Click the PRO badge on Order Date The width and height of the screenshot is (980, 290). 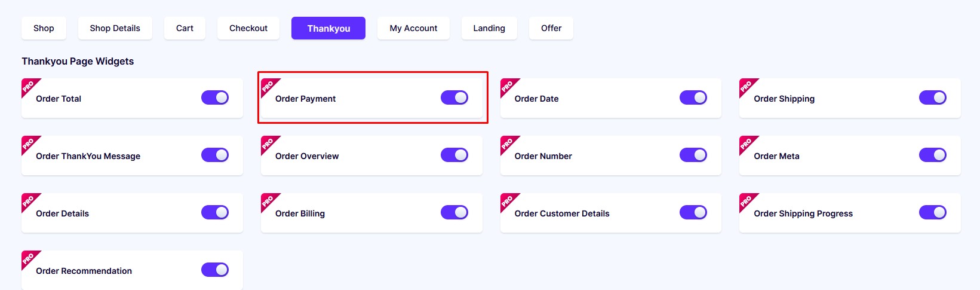pos(508,86)
